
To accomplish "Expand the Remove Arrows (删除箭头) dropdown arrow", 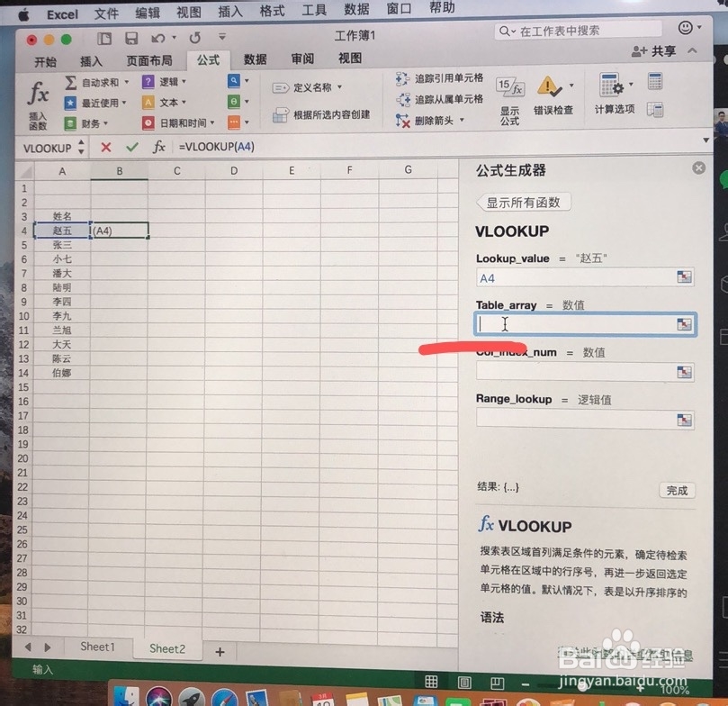I will tap(462, 120).
